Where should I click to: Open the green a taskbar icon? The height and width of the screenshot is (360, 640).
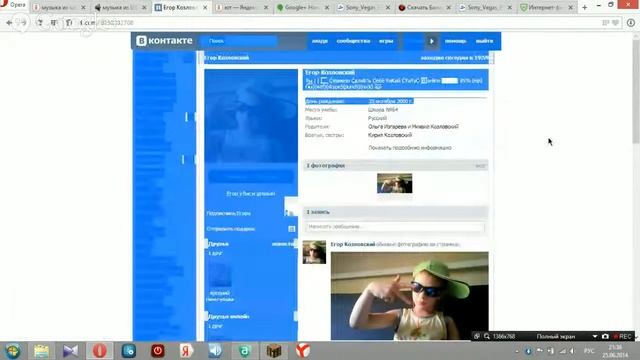pyautogui.click(x=244, y=351)
